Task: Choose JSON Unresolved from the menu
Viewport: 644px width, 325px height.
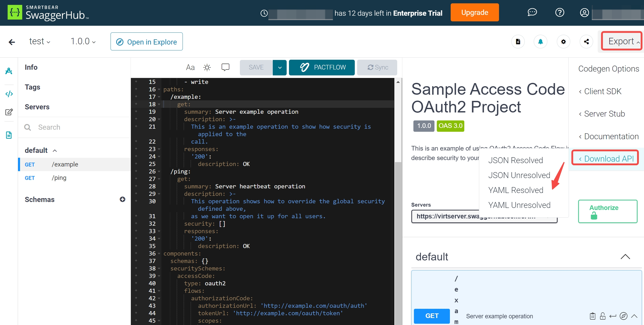Action: [519, 175]
